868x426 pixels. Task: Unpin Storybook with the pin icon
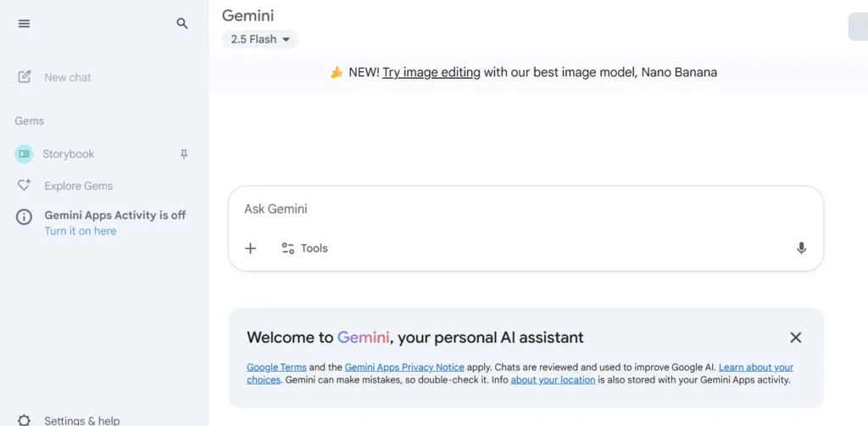point(184,154)
